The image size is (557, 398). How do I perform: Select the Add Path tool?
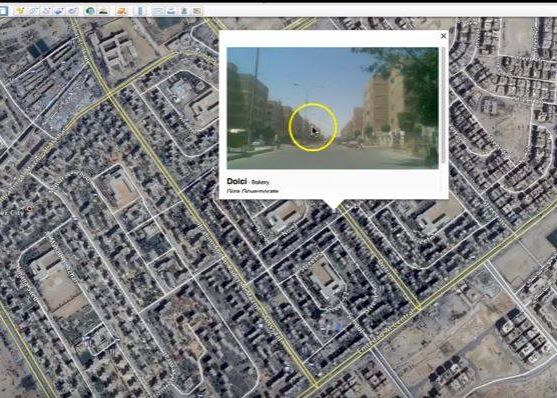click(46, 11)
